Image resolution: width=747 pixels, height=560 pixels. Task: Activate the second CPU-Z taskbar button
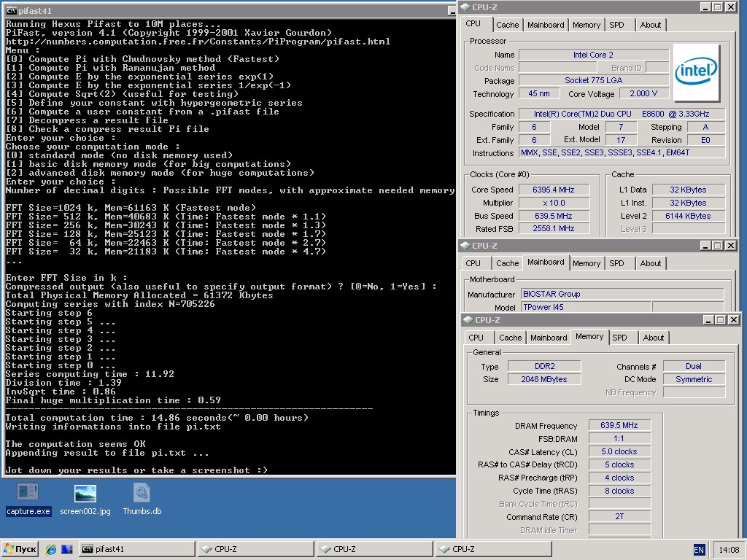tap(374, 549)
